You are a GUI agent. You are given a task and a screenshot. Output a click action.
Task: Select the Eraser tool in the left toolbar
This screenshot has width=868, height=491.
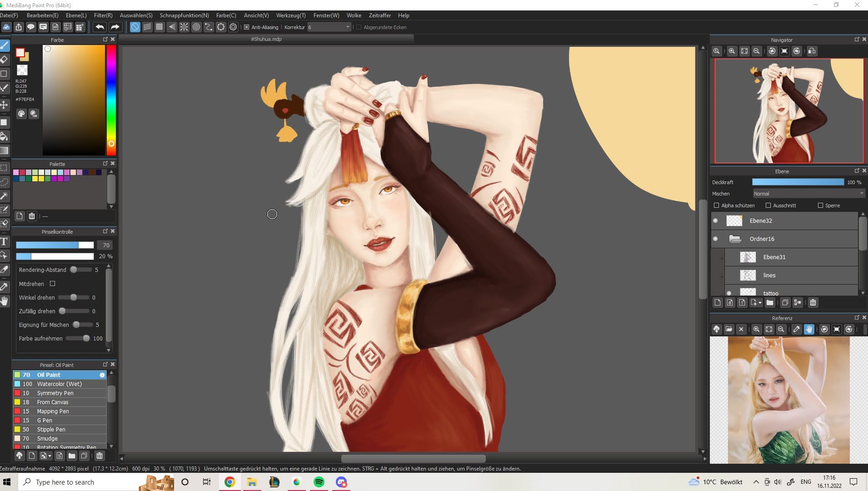tap(5, 59)
